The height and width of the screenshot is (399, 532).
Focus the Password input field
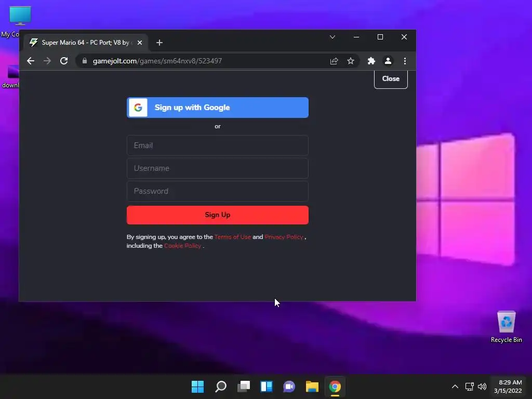coord(218,191)
